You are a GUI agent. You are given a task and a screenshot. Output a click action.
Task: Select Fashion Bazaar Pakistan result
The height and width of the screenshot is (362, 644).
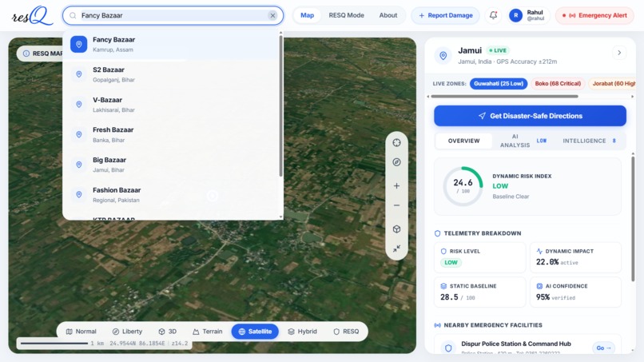coord(171,195)
